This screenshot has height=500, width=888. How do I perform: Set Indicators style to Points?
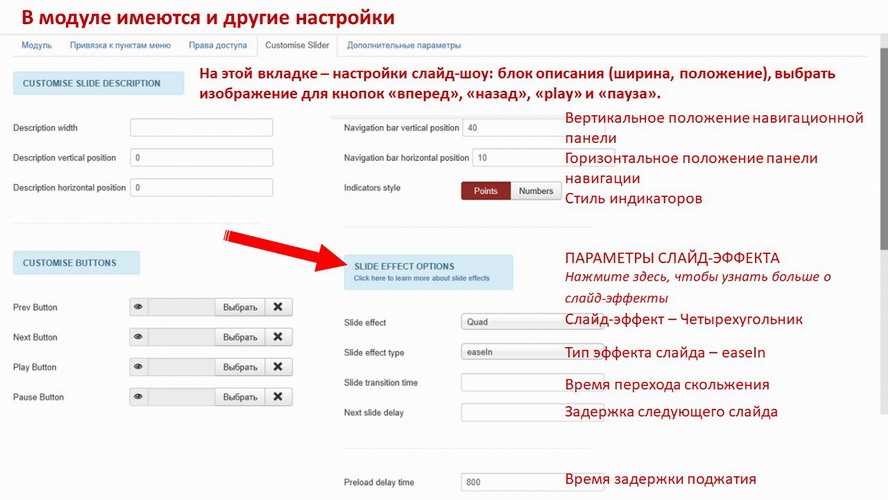486,191
